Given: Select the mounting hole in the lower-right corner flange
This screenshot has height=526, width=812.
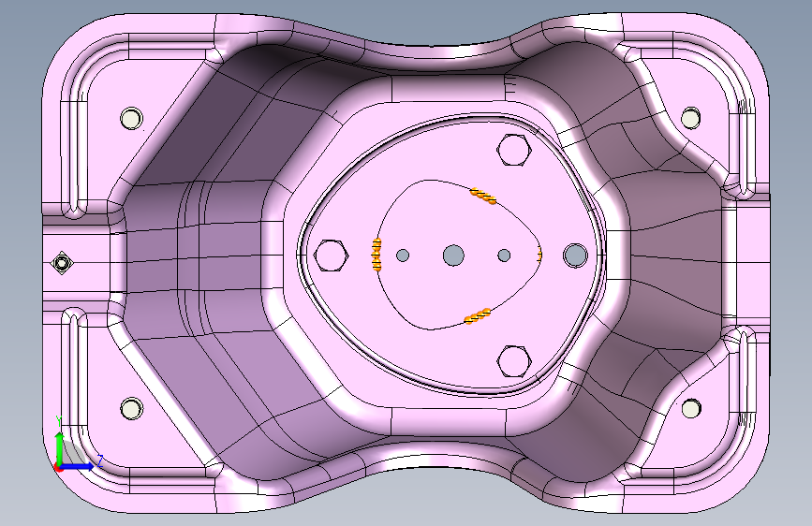Looking at the screenshot, I should coord(691,408).
